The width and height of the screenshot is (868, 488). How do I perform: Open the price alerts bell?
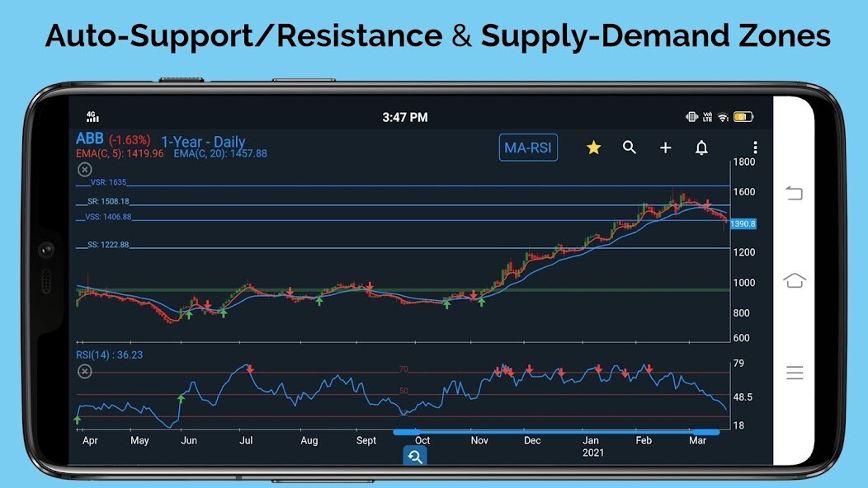[x=702, y=148]
